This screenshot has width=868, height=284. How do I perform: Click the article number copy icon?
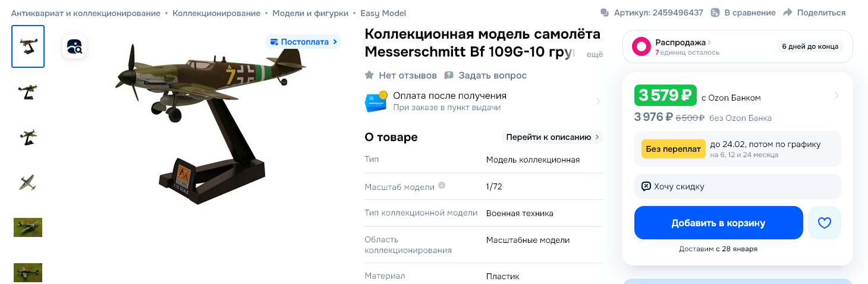(605, 13)
